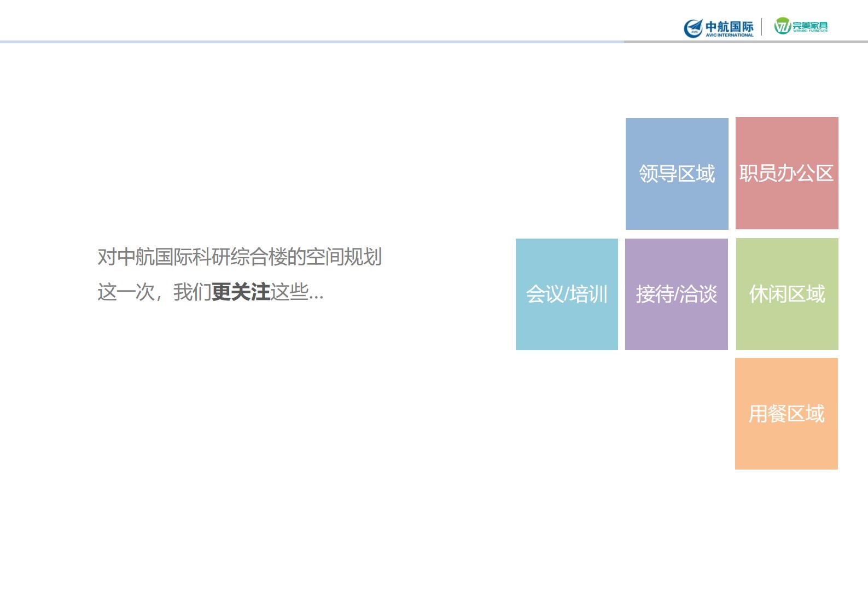Click the gray header line under logos
This screenshot has height=614, width=868.
click(745, 42)
